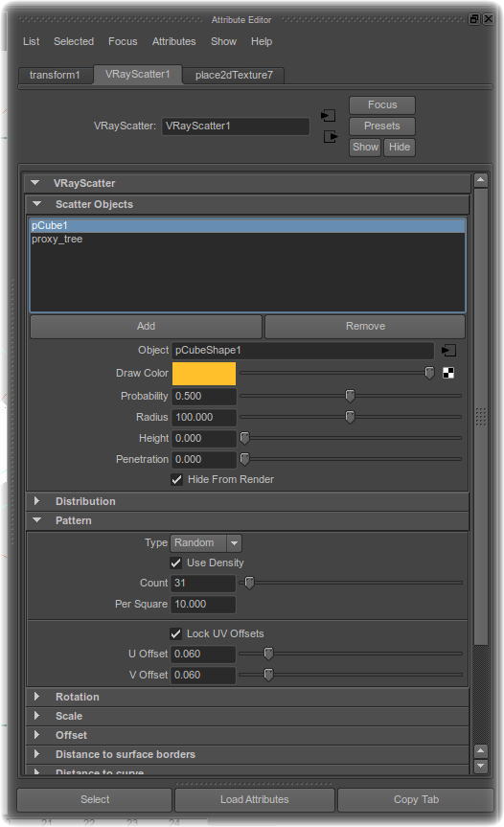Click the vertical scrollbar thumb

pos(480,417)
